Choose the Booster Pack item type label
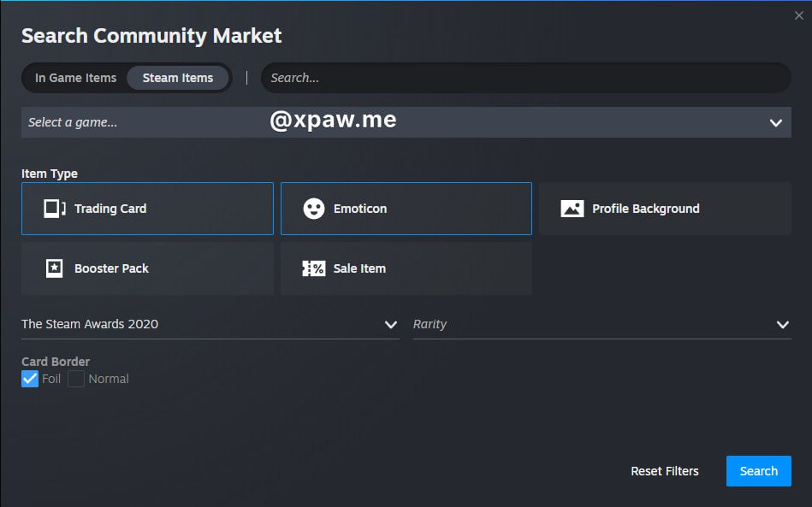The width and height of the screenshot is (812, 507). (x=111, y=268)
